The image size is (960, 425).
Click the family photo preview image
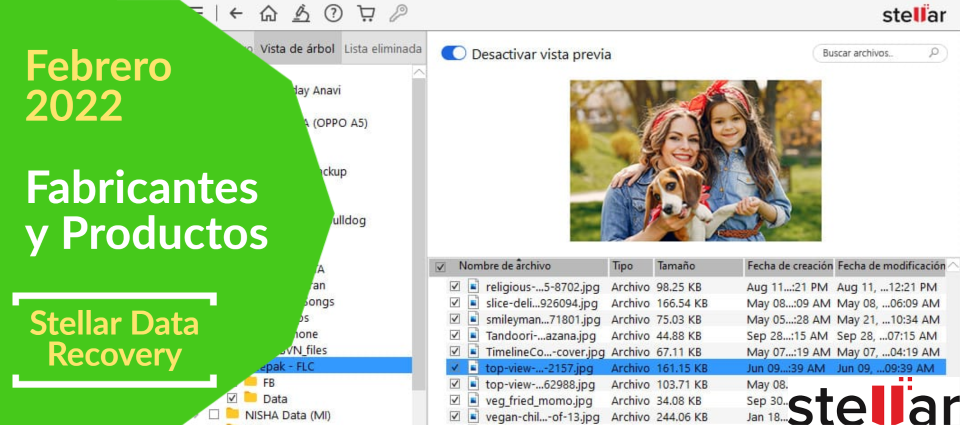click(696, 160)
